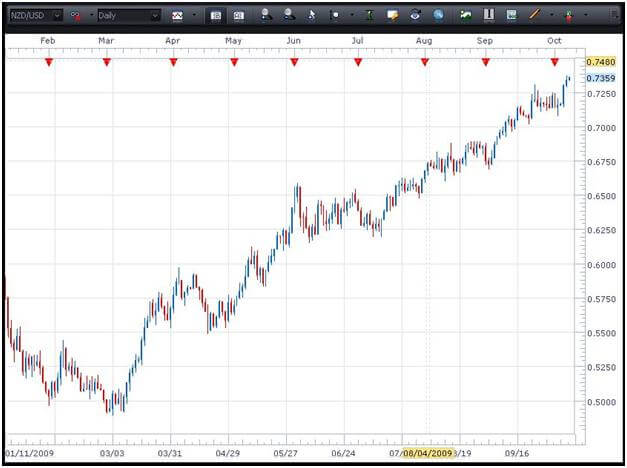Toggle the first highlighted chart layout button
This screenshot has width=627, height=468.
click(216, 16)
